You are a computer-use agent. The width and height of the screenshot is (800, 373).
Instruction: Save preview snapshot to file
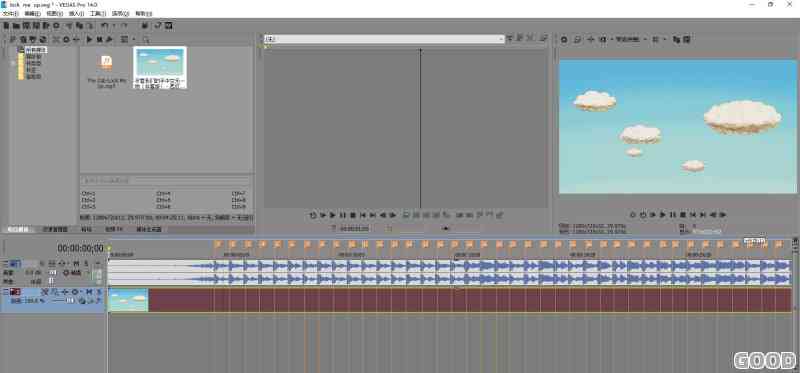point(686,39)
